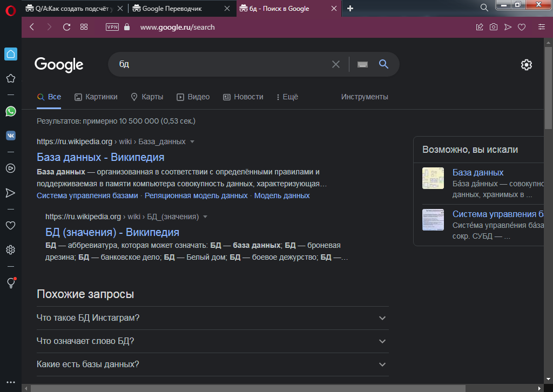The image size is (553, 392).
Task: Open Google on-screen keyboard icon
Action: point(362,64)
